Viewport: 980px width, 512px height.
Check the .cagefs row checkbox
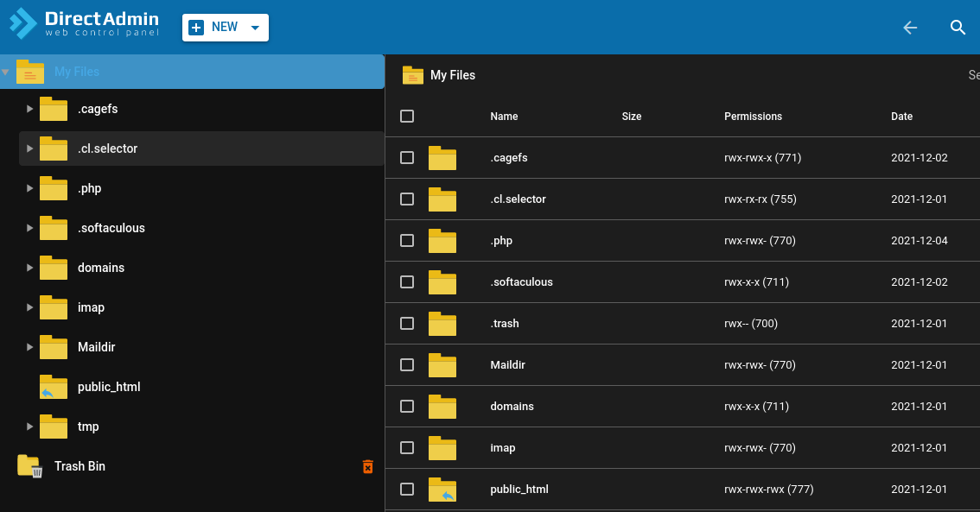407,157
